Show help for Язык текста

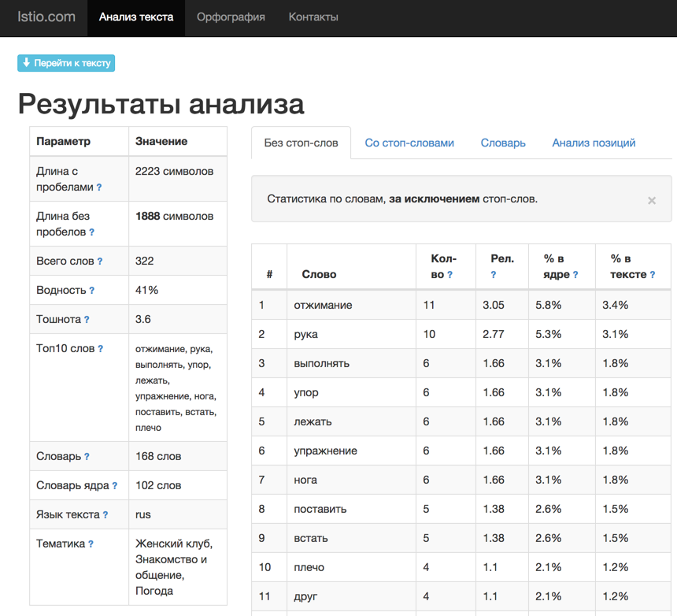coord(105,515)
